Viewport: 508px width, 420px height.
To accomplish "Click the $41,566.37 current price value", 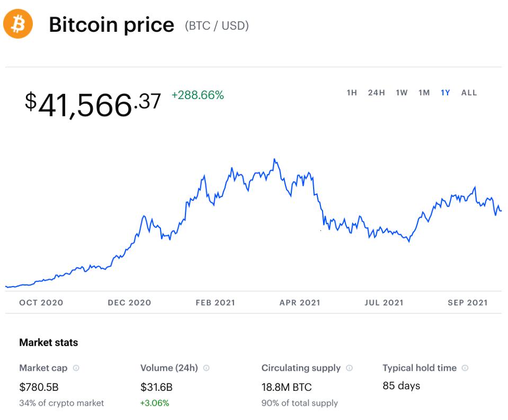I will (x=93, y=104).
